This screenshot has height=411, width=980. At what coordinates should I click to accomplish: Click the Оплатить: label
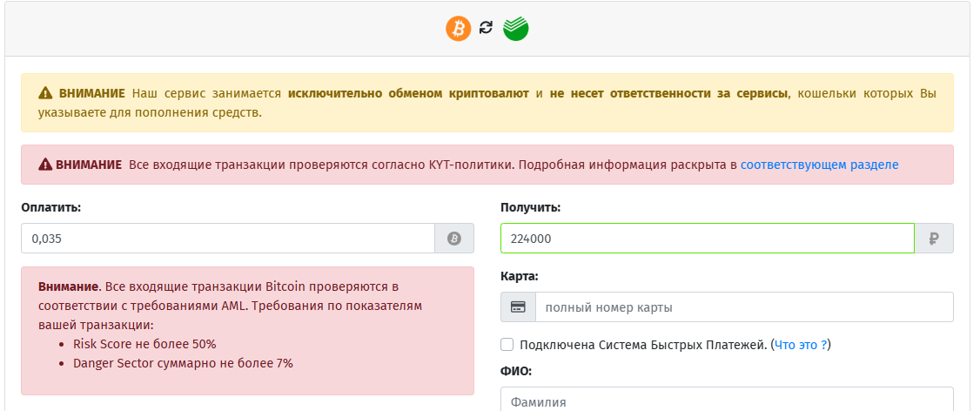(x=51, y=208)
